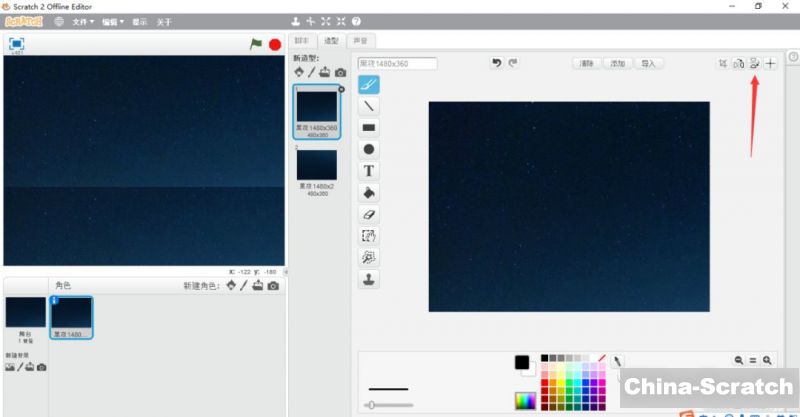Image resolution: width=800 pixels, height=417 pixels.
Task: Select the Brush tool in paint editor
Action: pyautogui.click(x=369, y=85)
